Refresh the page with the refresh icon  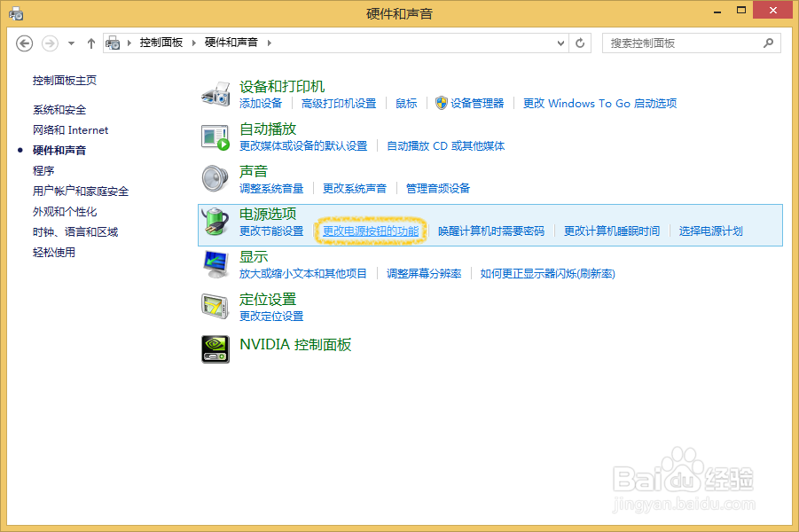(x=581, y=43)
